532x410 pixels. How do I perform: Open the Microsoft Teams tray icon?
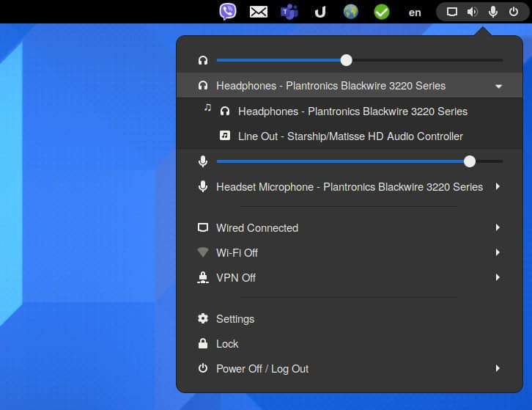point(289,12)
